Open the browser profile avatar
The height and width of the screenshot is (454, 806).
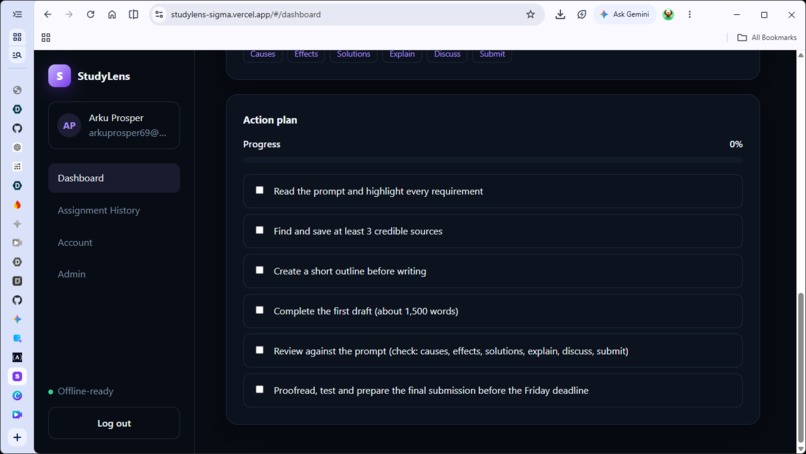[x=668, y=14]
